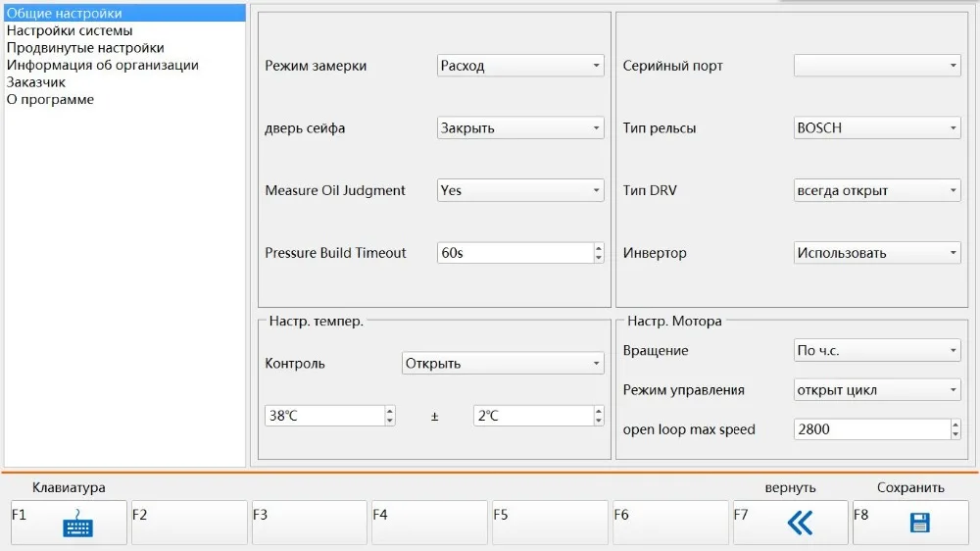Open the 'Инвертор' dropdown
The width and height of the screenshot is (980, 551).
click(x=877, y=253)
